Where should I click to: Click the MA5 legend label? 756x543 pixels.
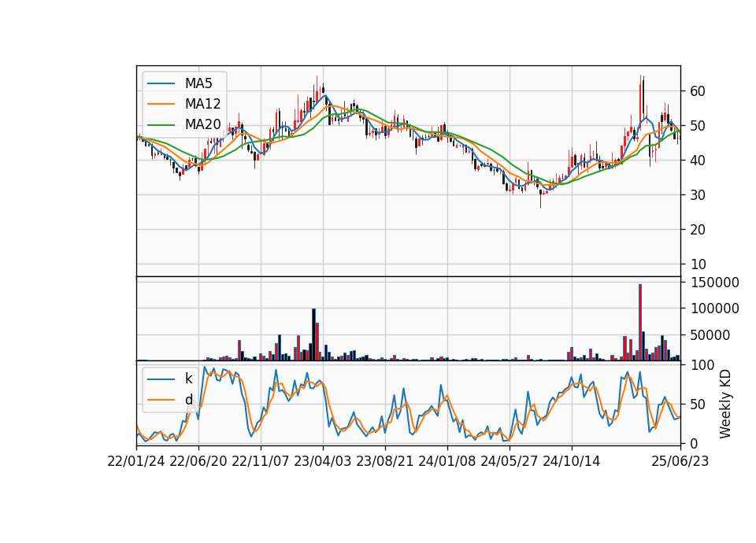pos(198,83)
